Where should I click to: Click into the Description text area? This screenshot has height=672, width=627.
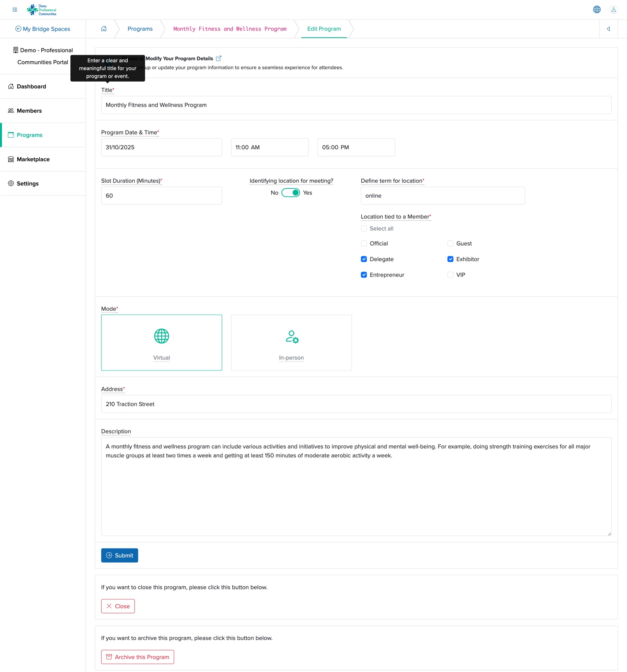pyautogui.click(x=356, y=487)
